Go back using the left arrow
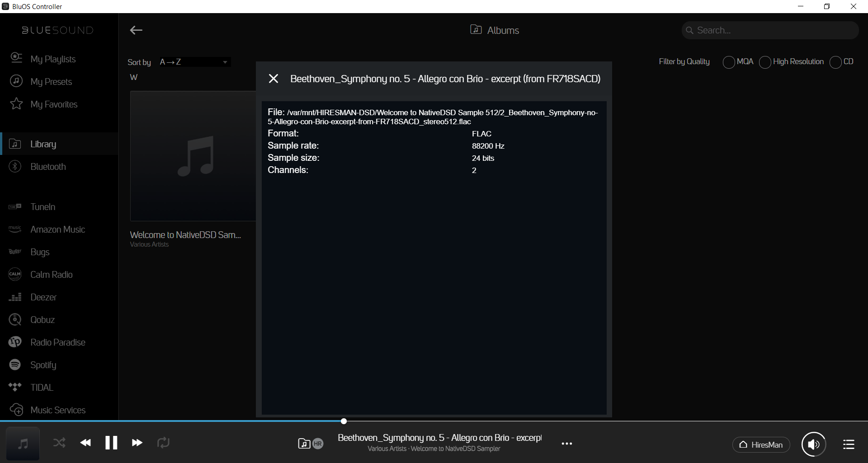The width and height of the screenshot is (868, 463). pyautogui.click(x=136, y=30)
